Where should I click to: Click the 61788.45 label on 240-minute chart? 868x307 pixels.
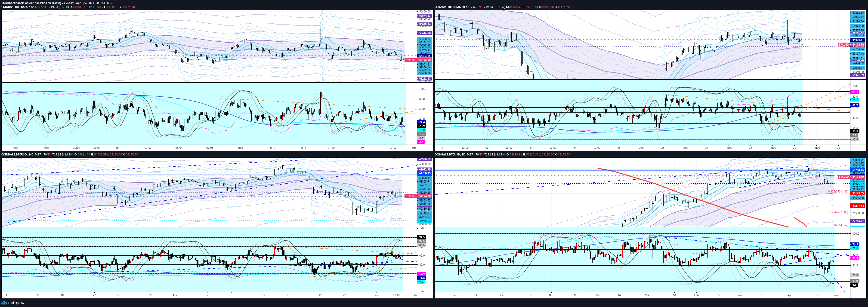pos(425,173)
